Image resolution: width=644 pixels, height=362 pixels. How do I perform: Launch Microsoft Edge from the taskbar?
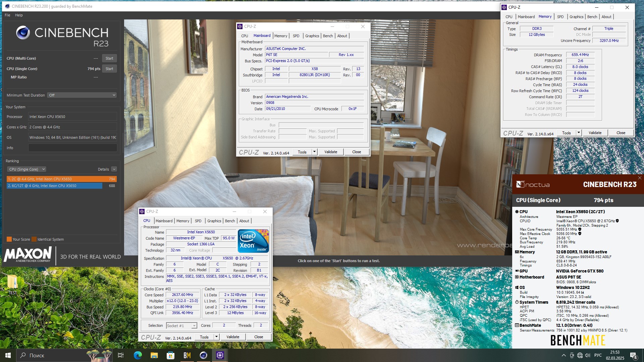pos(138,355)
